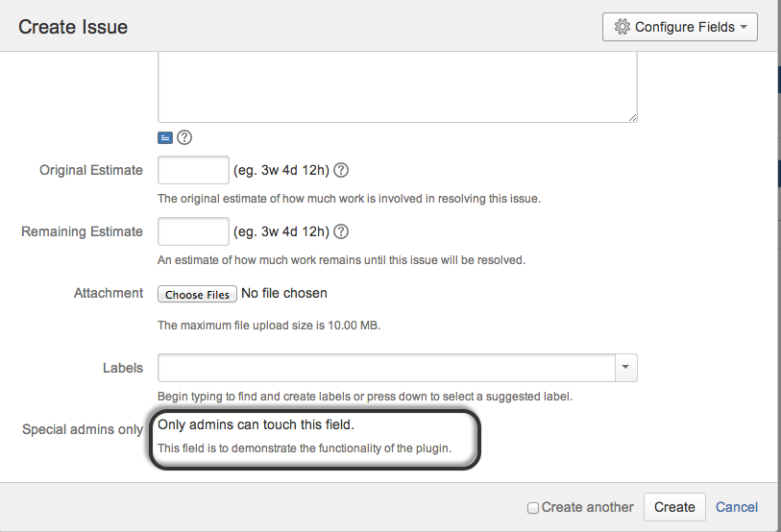Open help icon beside Remaining Estimate example
Image resolution: width=781 pixels, height=532 pixels.
(341, 231)
